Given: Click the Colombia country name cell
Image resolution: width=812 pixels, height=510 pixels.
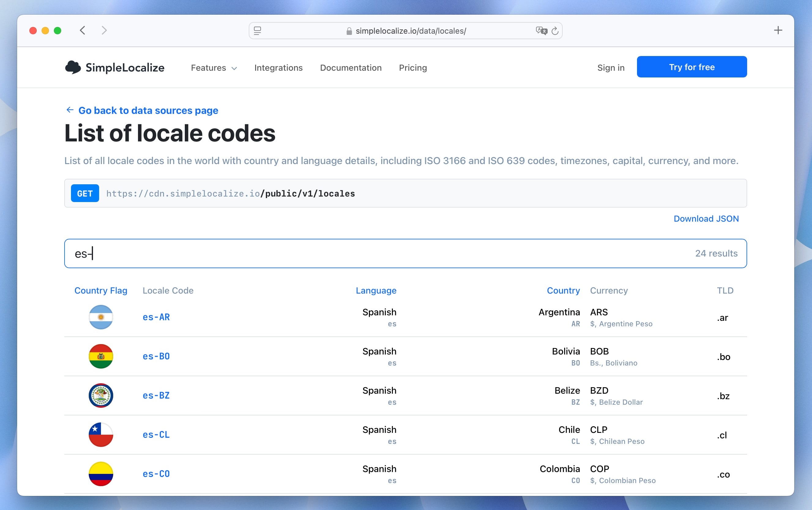Looking at the screenshot, I should pyautogui.click(x=560, y=469).
